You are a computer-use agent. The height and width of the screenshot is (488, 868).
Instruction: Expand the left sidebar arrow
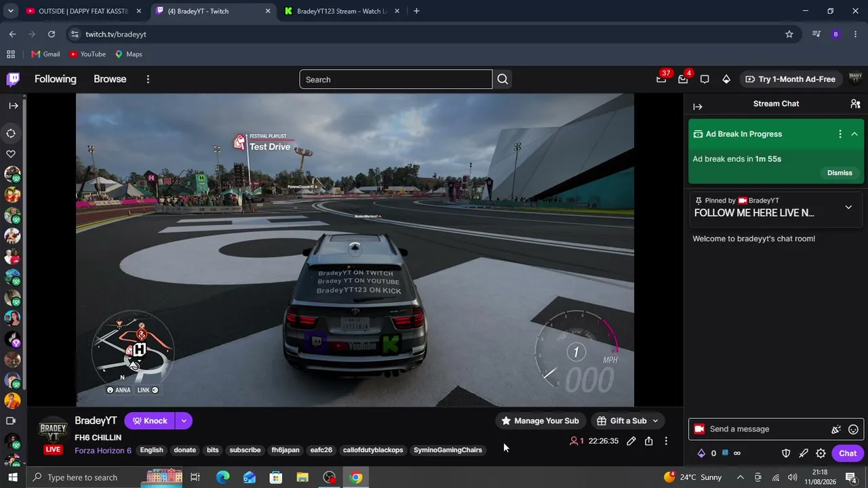tap(13, 105)
